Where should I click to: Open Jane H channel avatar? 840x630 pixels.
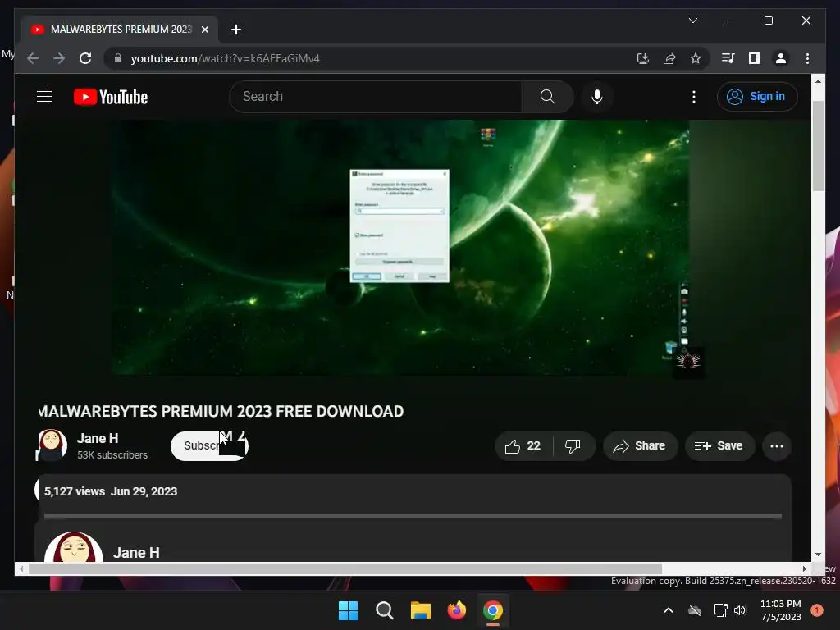[52, 445]
